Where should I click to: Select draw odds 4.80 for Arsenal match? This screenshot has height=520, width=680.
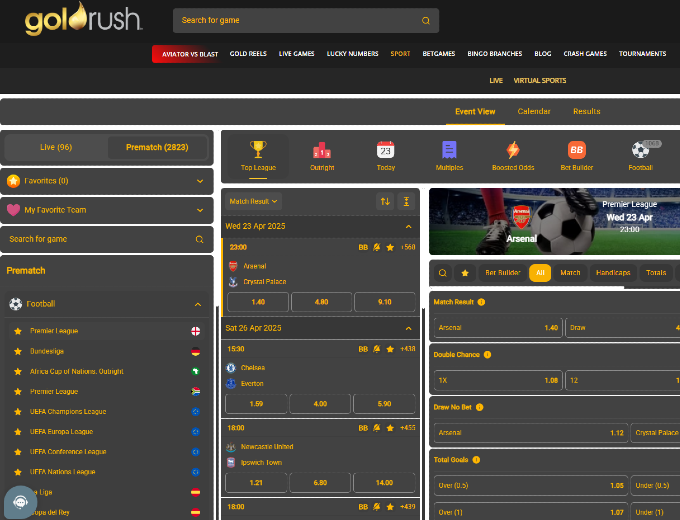[x=321, y=302]
